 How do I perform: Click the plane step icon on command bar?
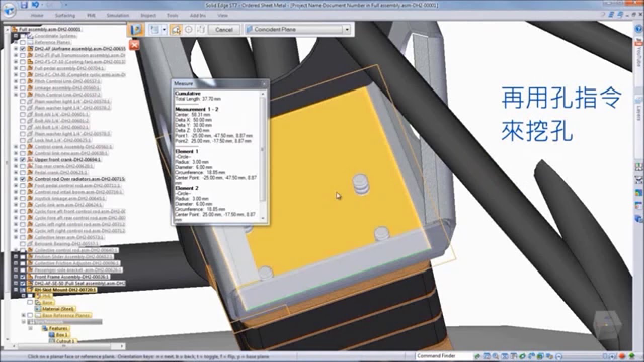(155, 30)
